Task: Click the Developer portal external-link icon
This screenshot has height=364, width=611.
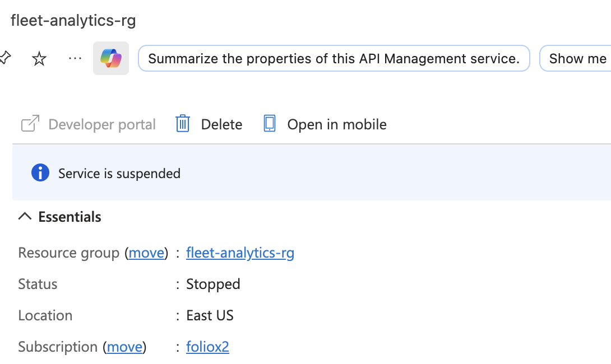Action: point(30,124)
